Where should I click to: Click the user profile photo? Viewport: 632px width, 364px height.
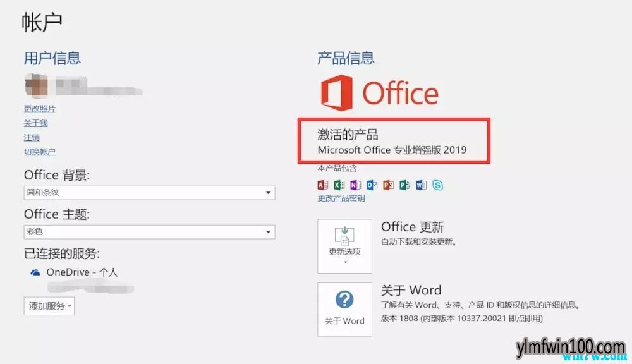[36, 85]
